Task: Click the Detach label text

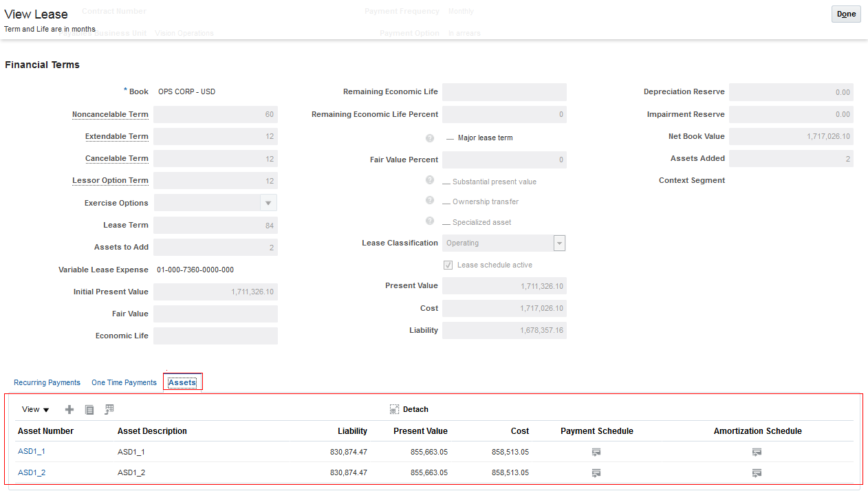Action: [x=415, y=409]
